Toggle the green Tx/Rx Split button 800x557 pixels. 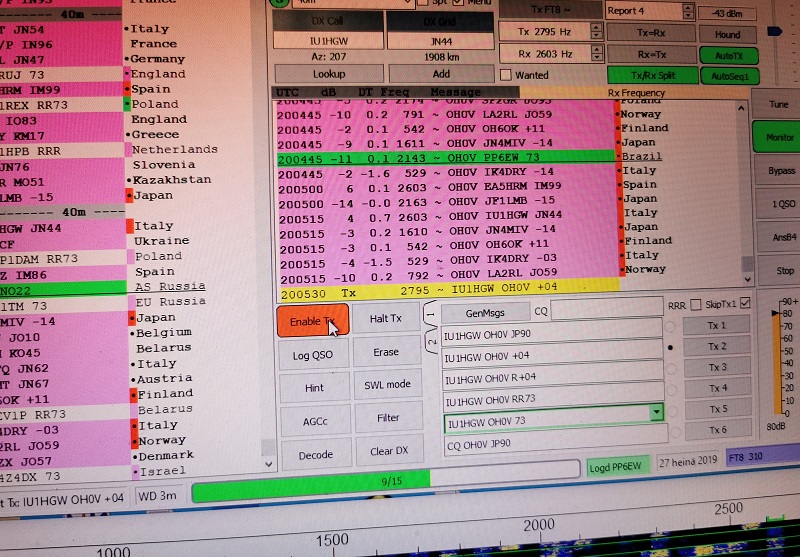click(x=653, y=75)
